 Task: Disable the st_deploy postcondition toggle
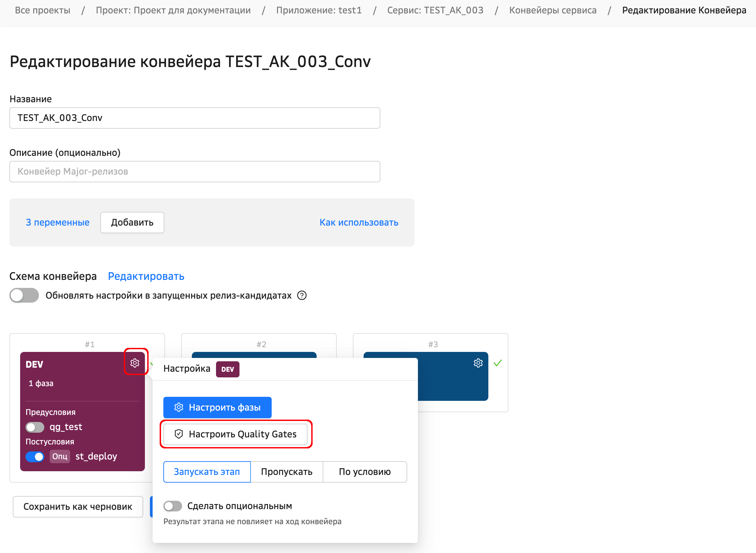pyautogui.click(x=35, y=456)
